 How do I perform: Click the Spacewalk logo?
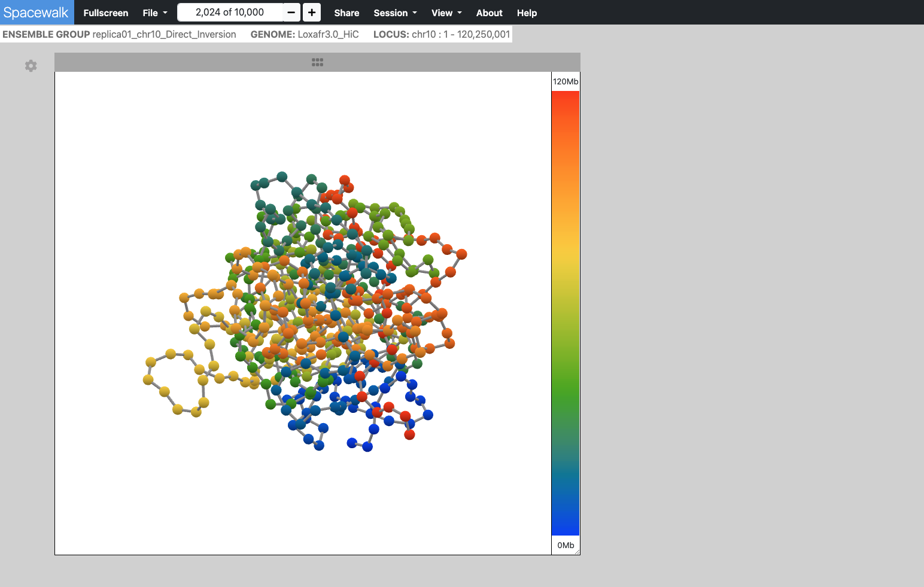(x=36, y=13)
